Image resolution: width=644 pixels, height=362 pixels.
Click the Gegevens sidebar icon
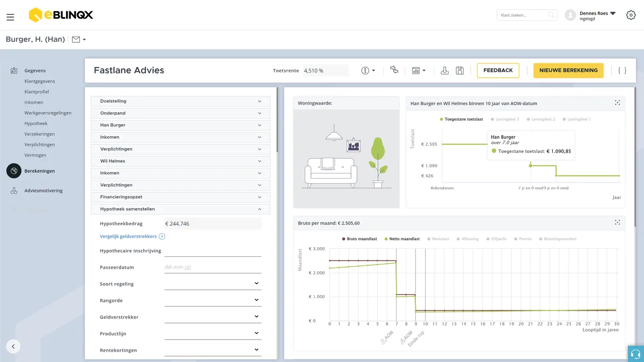(x=14, y=71)
